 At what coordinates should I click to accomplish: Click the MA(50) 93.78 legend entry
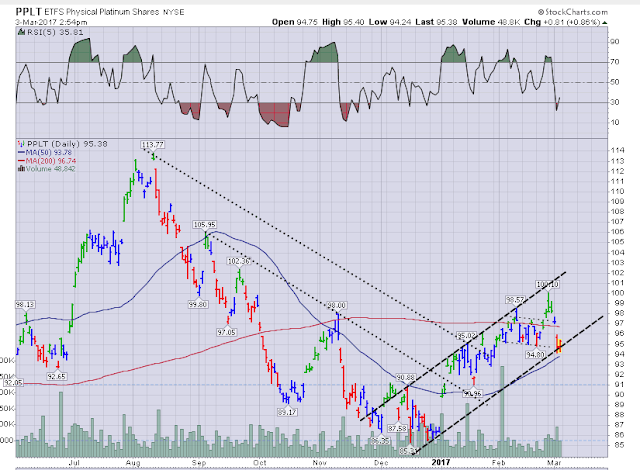[49, 153]
